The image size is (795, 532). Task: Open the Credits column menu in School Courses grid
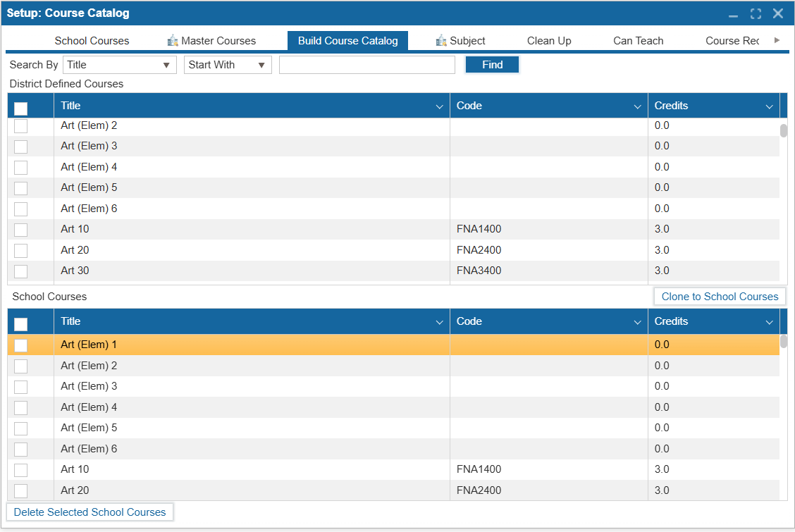pyautogui.click(x=769, y=321)
